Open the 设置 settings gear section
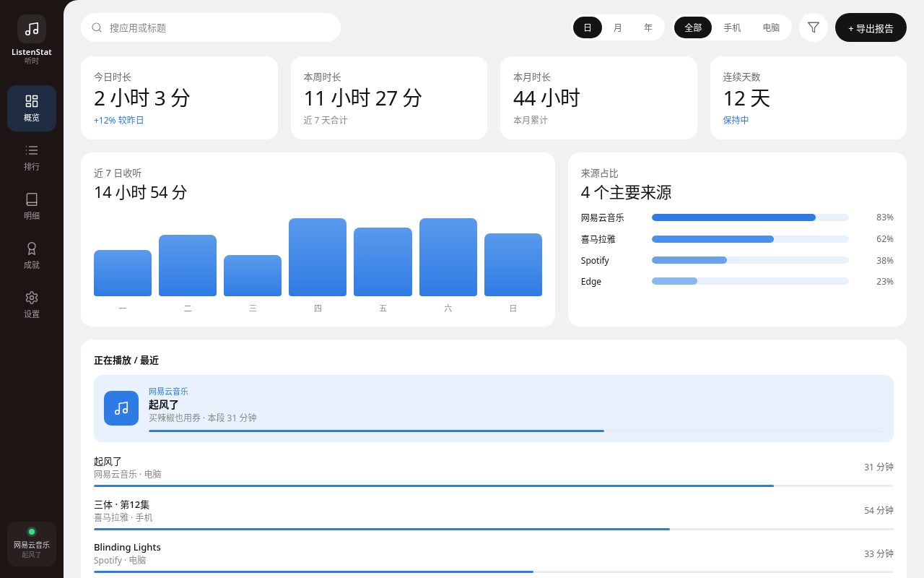This screenshot has height=578, width=924. coord(32,305)
